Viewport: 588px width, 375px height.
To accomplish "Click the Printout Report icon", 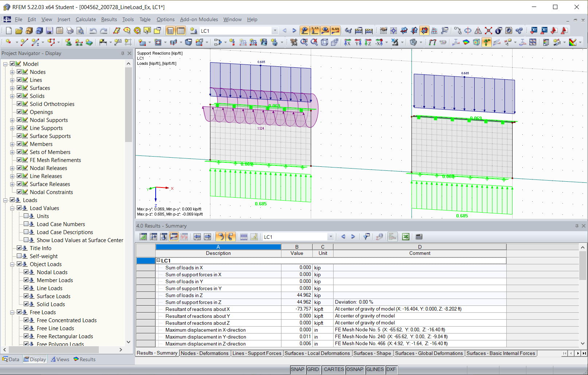I will [59, 31].
